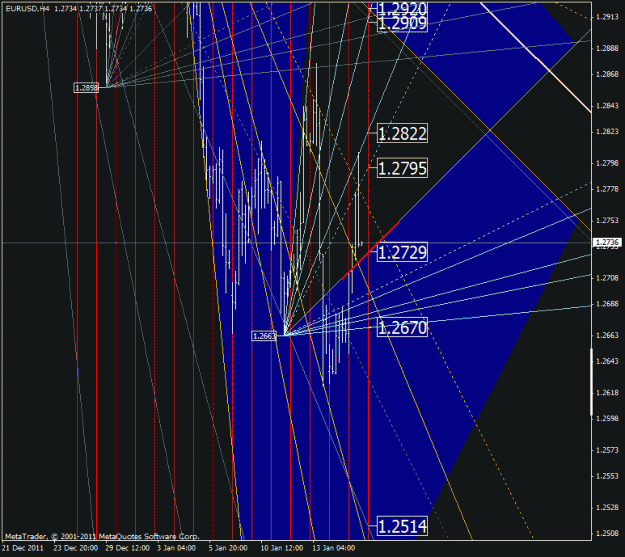625x557 pixels.
Task: Select the thick red trendline segment near 1.2729
Action: [371, 250]
